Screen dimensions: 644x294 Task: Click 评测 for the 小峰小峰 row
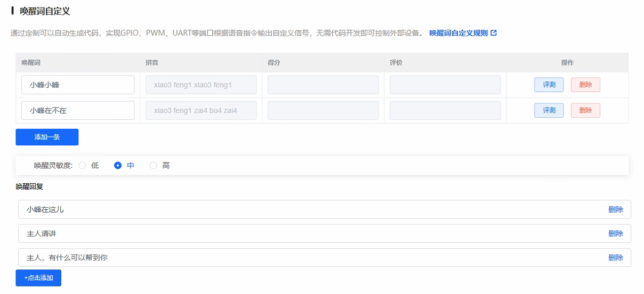coord(549,85)
